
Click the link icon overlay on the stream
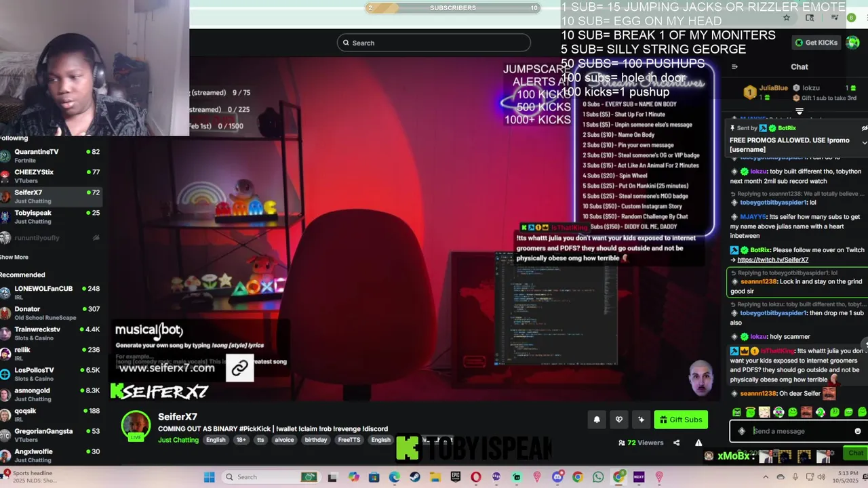pos(239,368)
